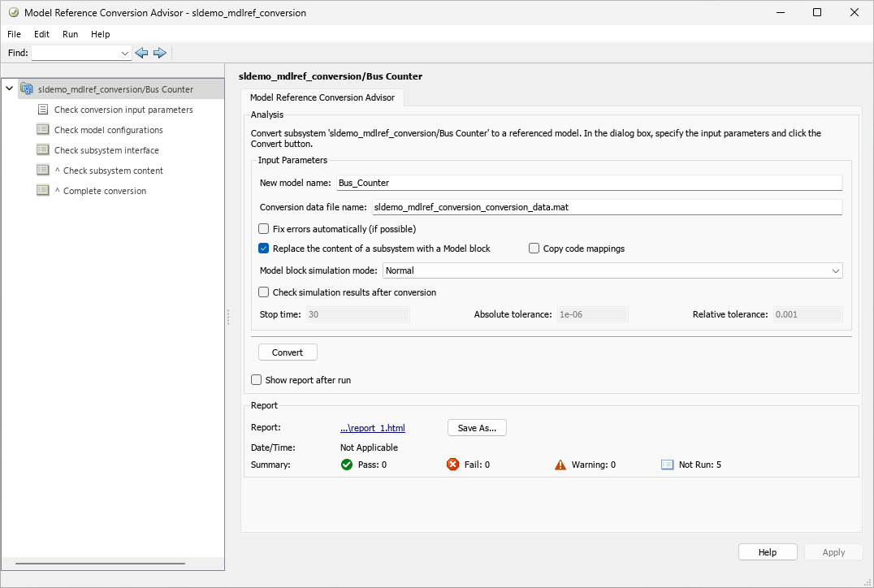Select the Model Reference Conversion Advisor tab
Screen dimensions: 874x588
(x=322, y=97)
